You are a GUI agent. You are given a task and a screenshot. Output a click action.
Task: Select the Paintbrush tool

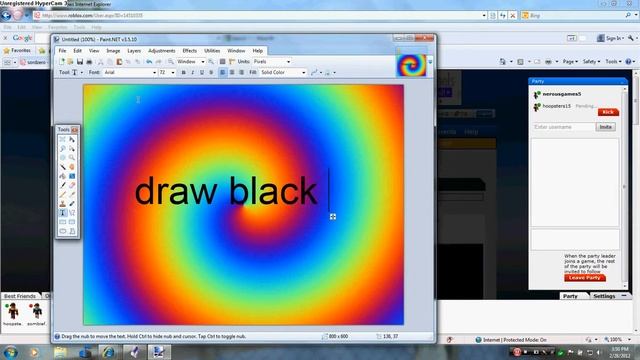[62, 185]
